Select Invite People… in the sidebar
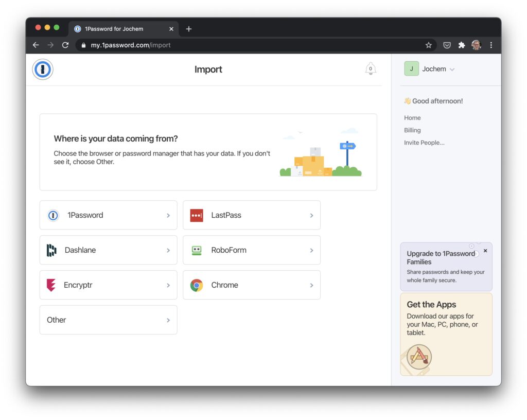Image resolution: width=527 pixels, height=420 pixels. [x=424, y=143]
